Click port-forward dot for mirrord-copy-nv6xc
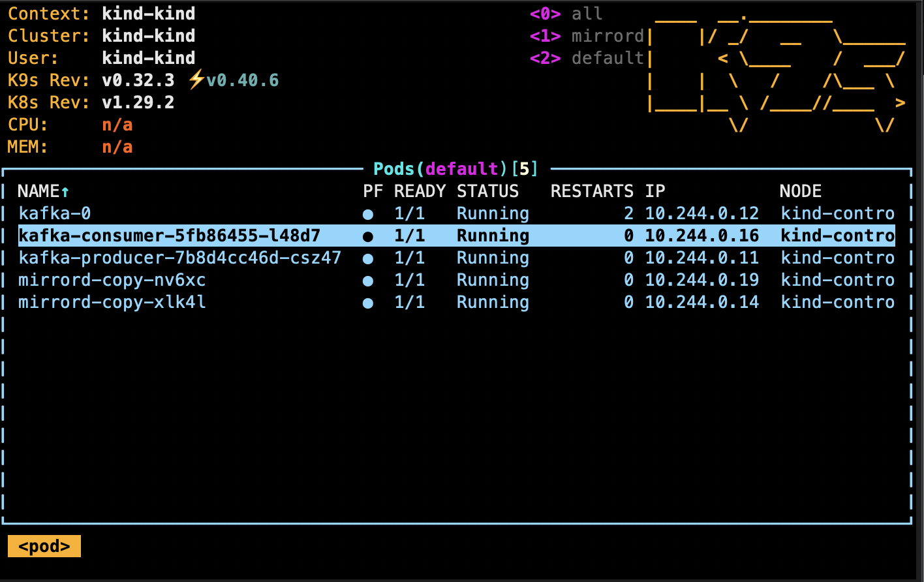This screenshot has width=924, height=582. pyautogui.click(x=368, y=281)
